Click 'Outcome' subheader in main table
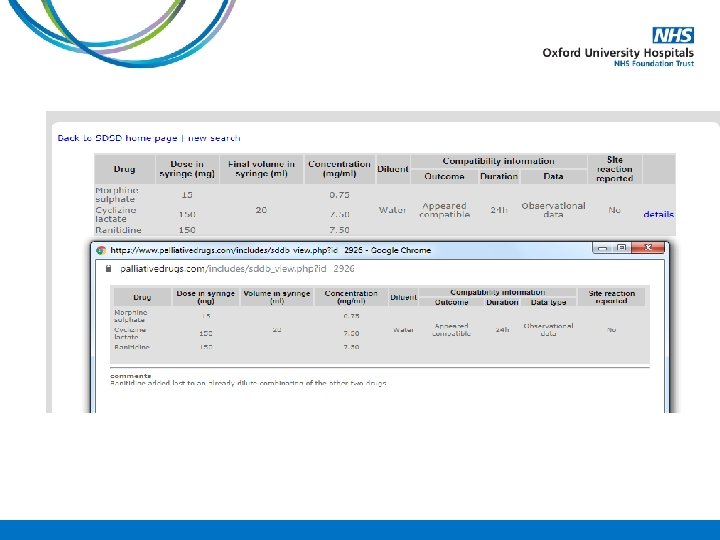The image size is (720, 540). pyautogui.click(x=444, y=176)
